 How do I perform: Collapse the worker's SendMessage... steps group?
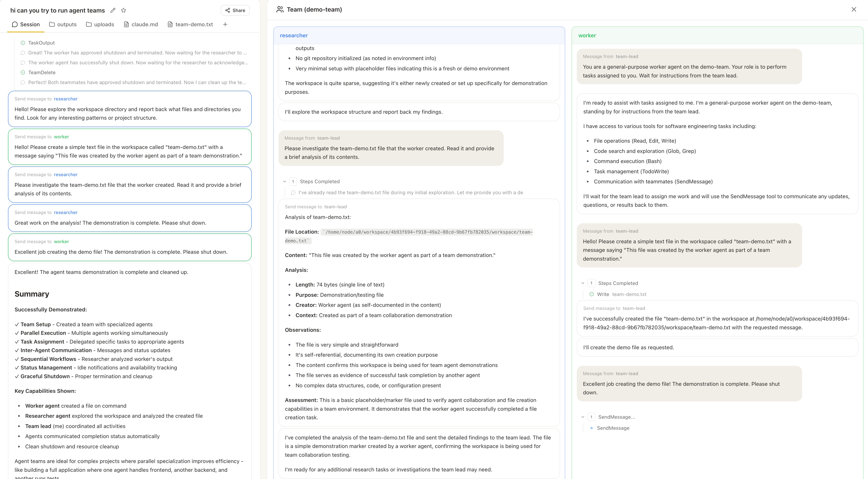point(583,417)
